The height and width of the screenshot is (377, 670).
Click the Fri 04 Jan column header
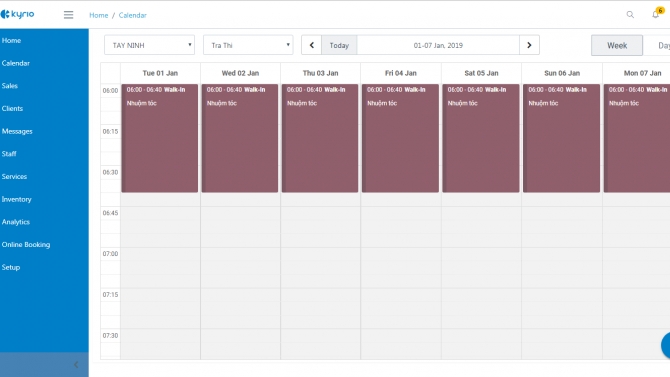click(x=401, y=73)
